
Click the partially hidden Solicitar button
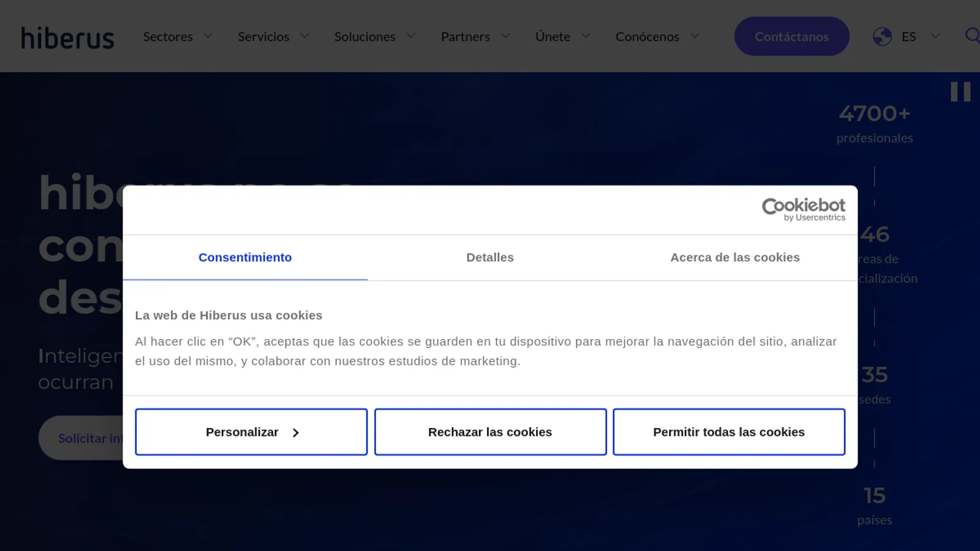point(81,438)
